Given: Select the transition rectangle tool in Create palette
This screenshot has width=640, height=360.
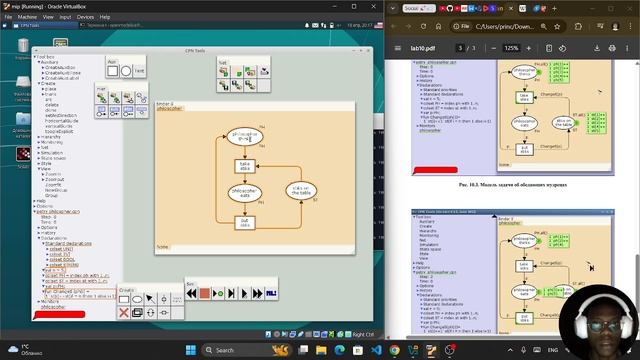Looking at the screenshot, I should pyautogui.click(x=124, y=300).
